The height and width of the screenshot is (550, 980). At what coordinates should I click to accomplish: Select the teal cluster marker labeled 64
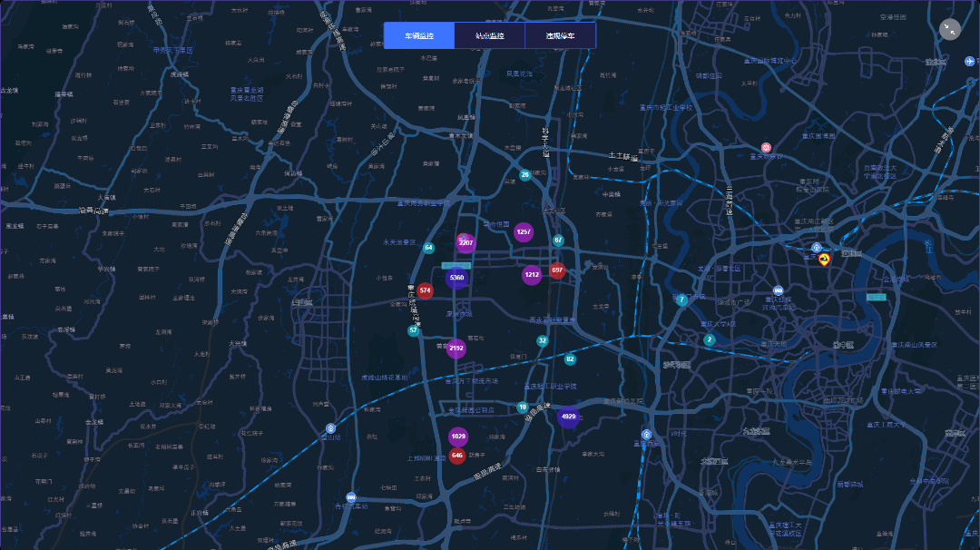(x=428, y=248)
